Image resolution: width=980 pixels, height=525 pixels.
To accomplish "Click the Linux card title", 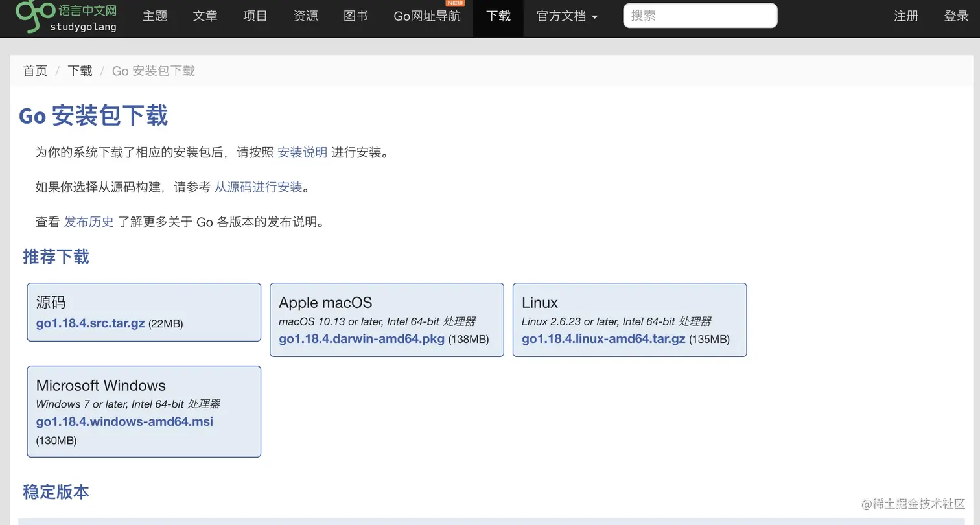I will (x=540, y=303).
